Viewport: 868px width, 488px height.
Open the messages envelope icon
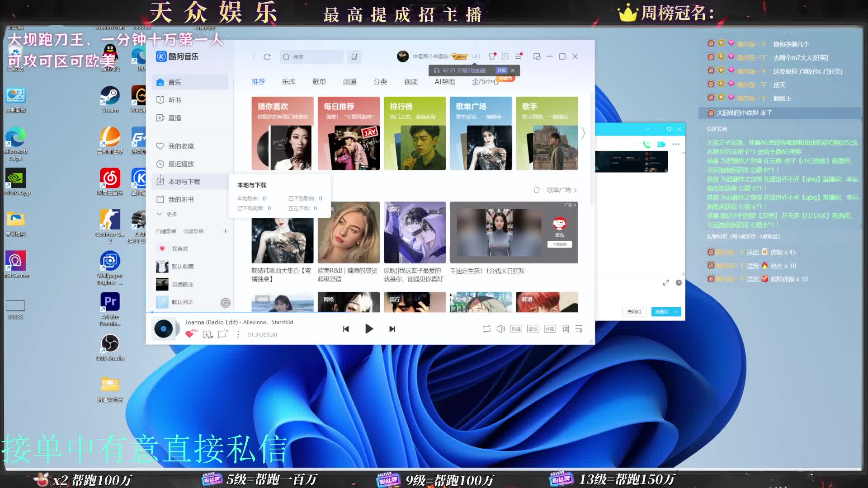tap(505, 56)
